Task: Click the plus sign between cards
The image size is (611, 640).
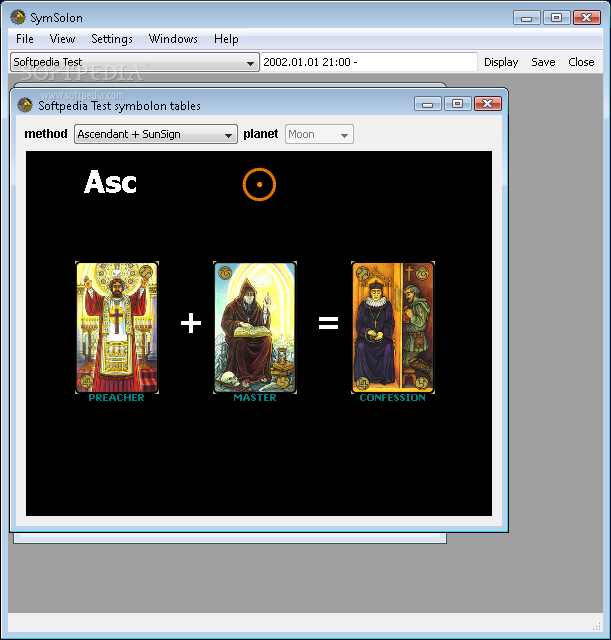Action: [x=191, y=323]
